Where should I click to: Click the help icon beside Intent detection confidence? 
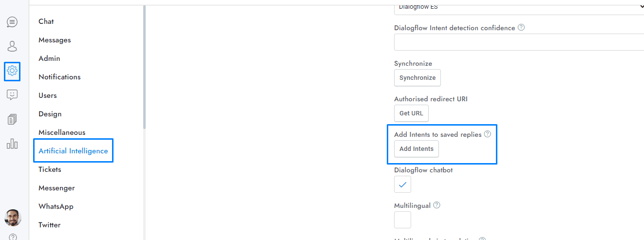[521, 28]
